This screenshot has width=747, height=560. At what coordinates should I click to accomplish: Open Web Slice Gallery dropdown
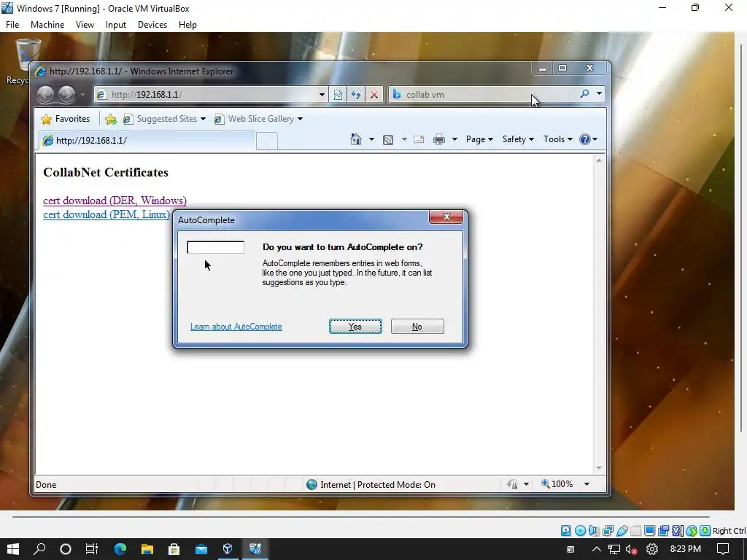258,119
